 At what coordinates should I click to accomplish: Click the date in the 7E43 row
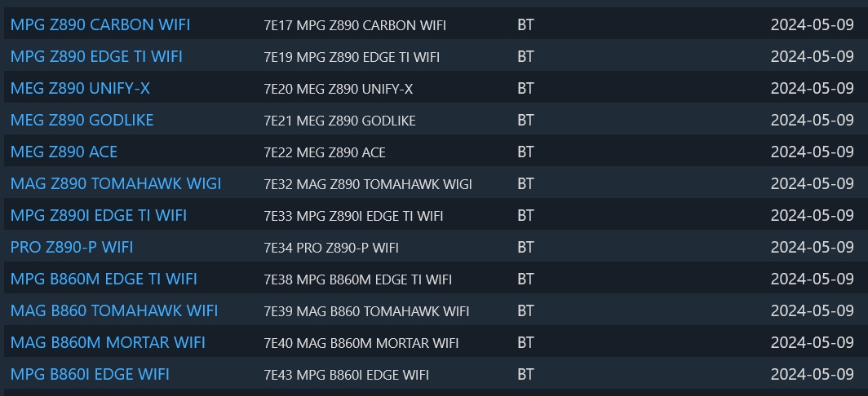(x=812, y=375)
